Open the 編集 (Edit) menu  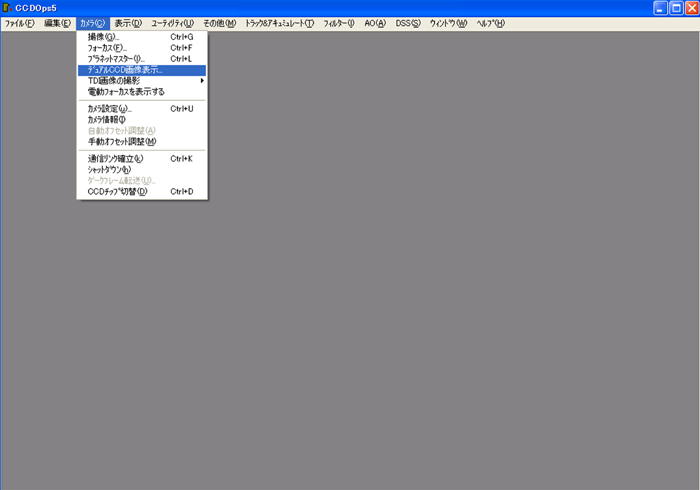point(57,23)
